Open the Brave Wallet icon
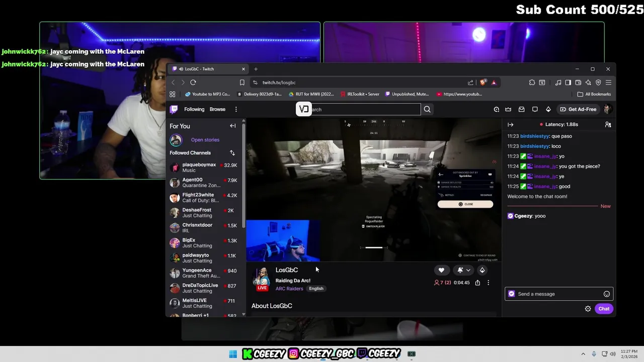Screen dimensions: 644x362 [x=578, y=82]
